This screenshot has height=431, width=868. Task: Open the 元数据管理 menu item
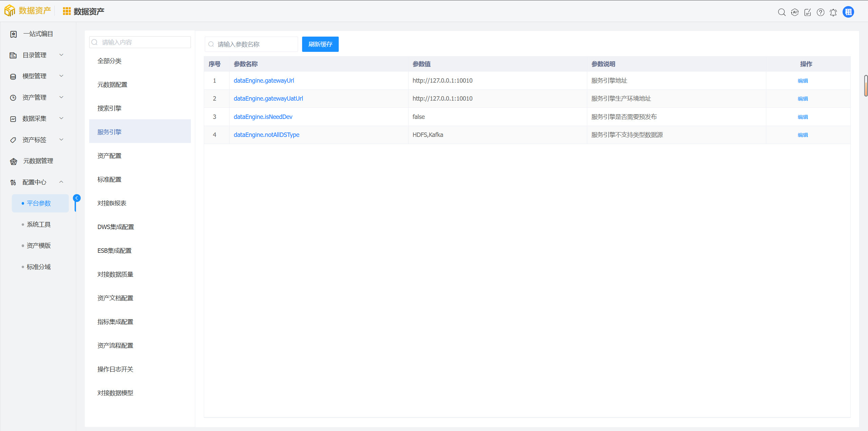click(38, 161)
